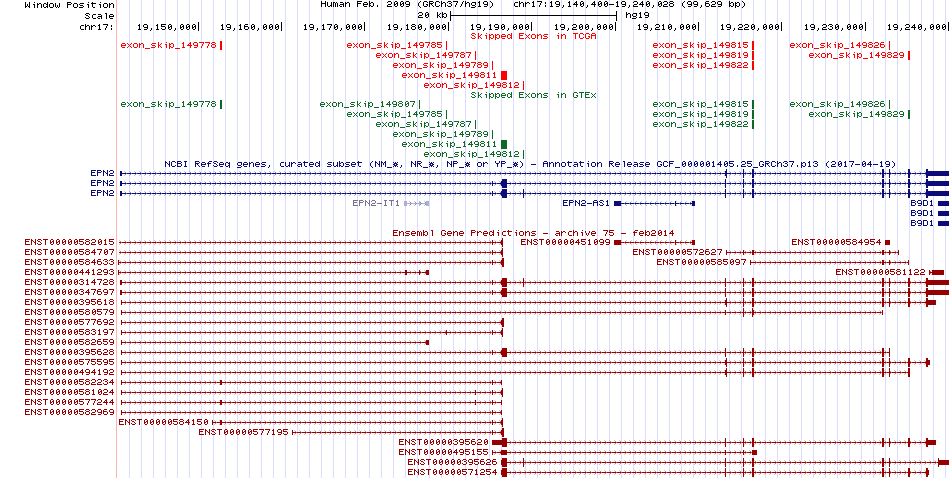Click the red TCGA exon_skip_149815 label
The width and height of the screenshot is (950, 478).
(x=701, y=45)
